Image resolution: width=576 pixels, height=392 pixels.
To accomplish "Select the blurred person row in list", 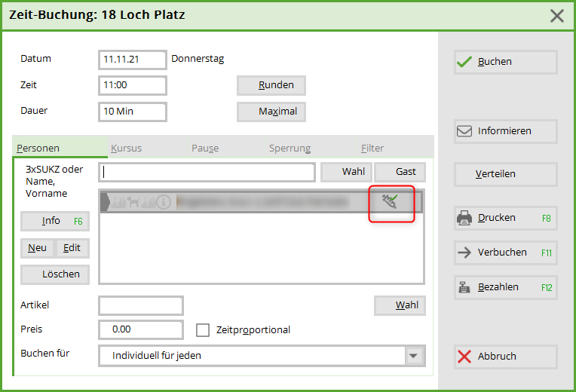I will 262,202.
